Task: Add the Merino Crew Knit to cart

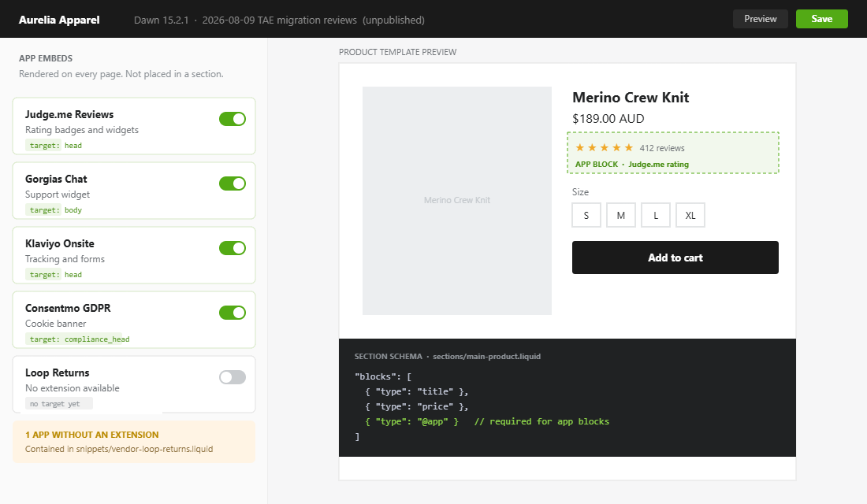Action: (x=675, y=258)
